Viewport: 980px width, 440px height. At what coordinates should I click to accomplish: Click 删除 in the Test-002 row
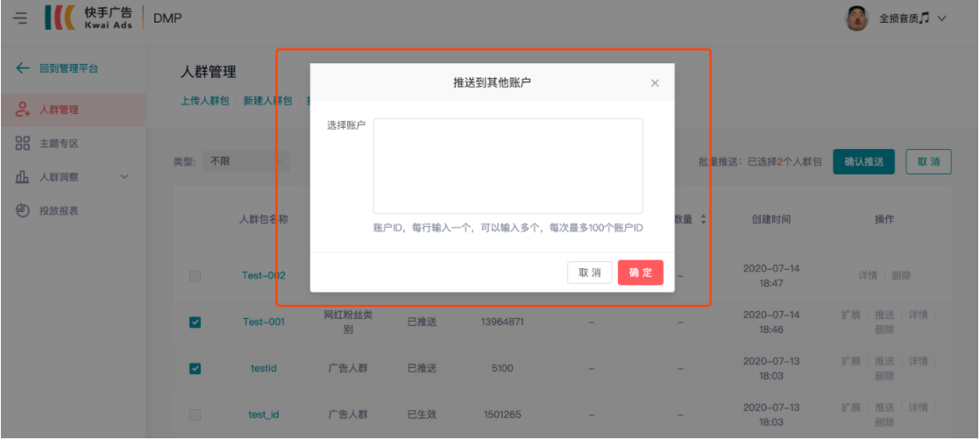tap(901, 275)
